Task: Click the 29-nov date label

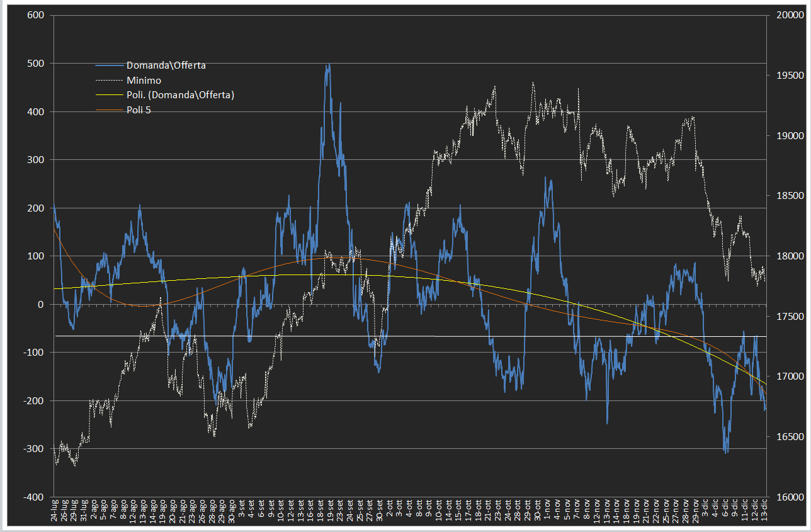Action: coord(695,511)
